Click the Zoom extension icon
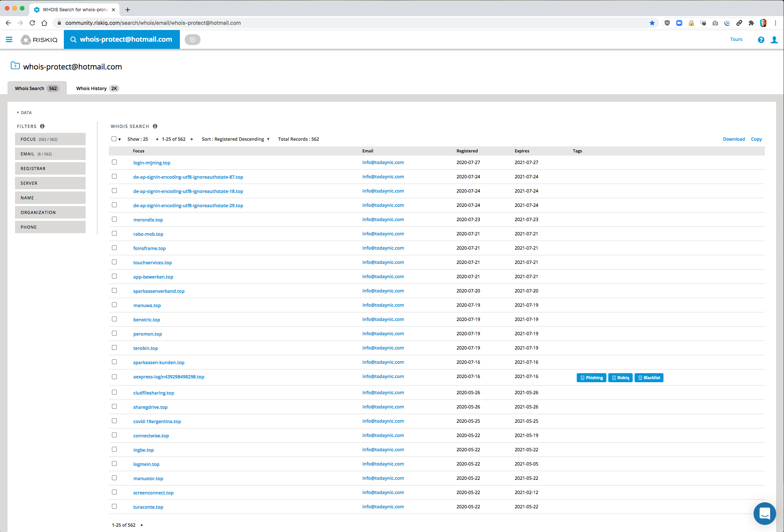Viewport: 784px width, 532px height. 679,23
